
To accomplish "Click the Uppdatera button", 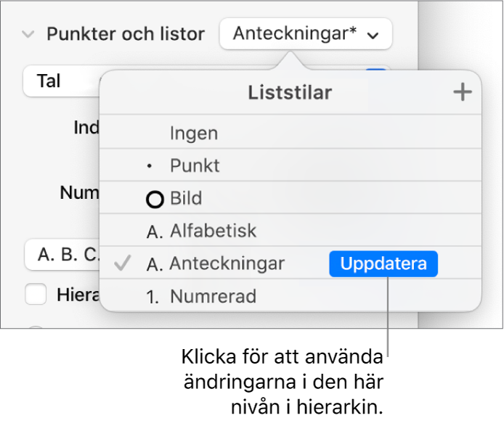I will click(383, 263).
